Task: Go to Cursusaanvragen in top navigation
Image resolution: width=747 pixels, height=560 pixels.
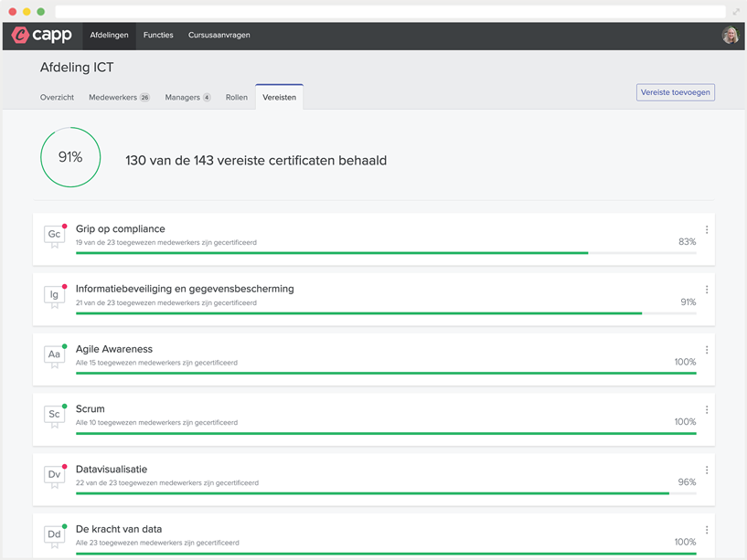Action: point(219,36)
